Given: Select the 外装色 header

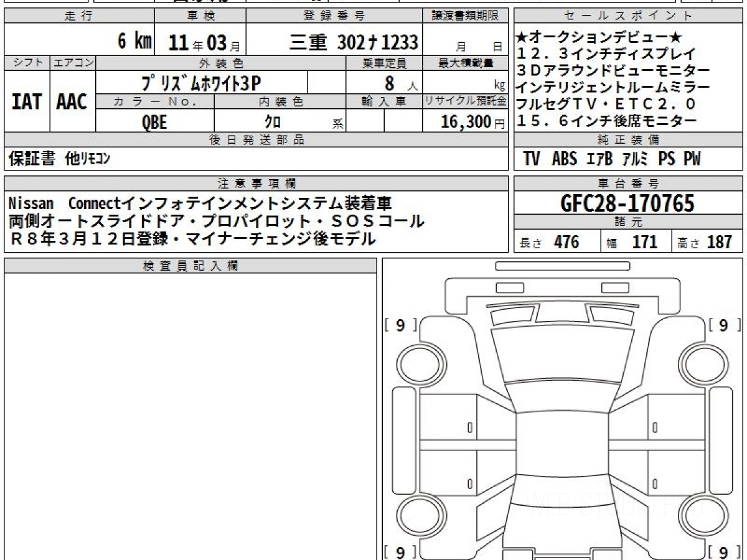Looking at the screenshot, I should point(221,63).
